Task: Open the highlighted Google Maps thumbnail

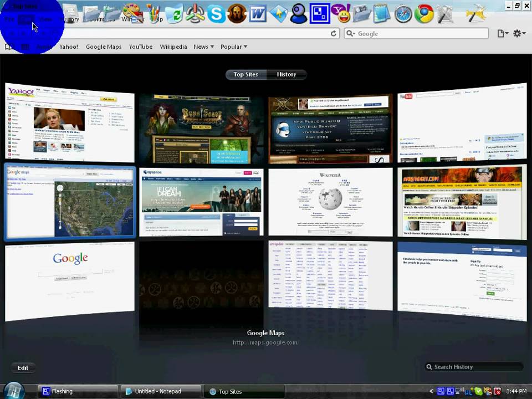Action: coord(70,202)
